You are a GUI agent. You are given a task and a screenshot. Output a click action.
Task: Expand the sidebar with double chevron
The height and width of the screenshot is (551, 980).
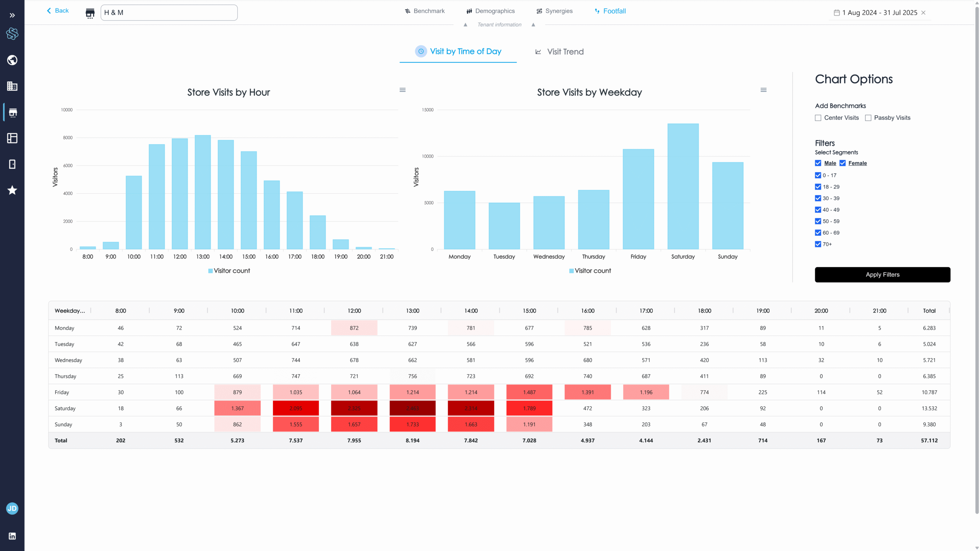tap(12, 15)
